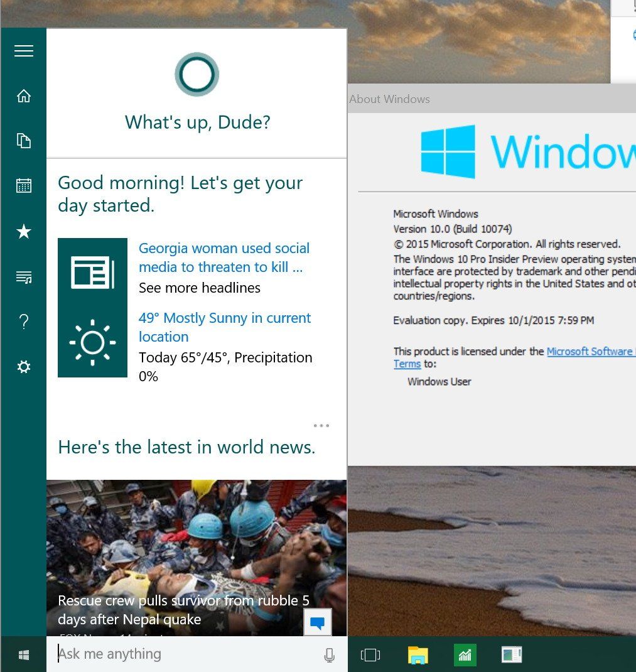Open the Nepal quake rescue story thumbnail

(x=188, y=546)
